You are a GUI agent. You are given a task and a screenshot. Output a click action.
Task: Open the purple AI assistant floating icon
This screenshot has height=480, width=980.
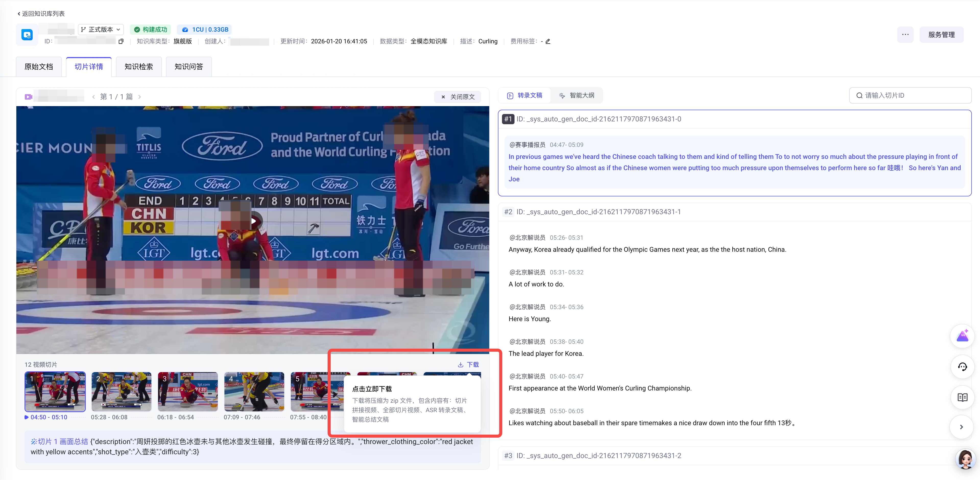coord(962,336)
